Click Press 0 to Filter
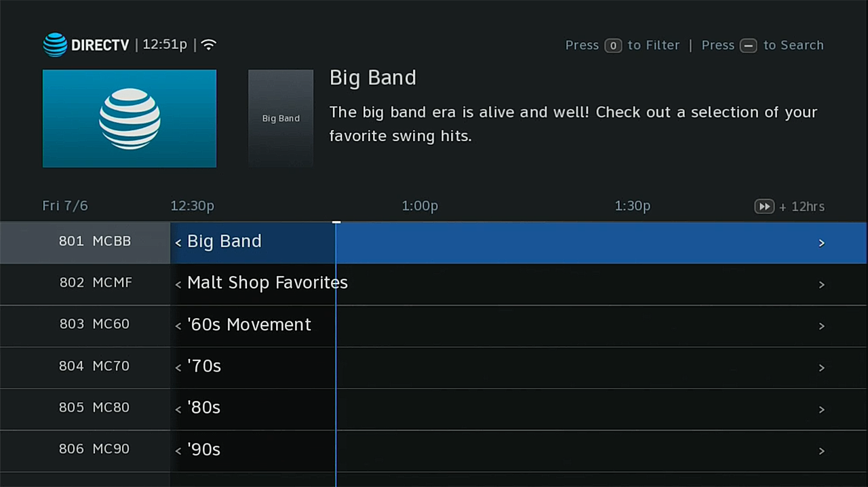Screen dimensions: 868x487 tap(622, 45)
